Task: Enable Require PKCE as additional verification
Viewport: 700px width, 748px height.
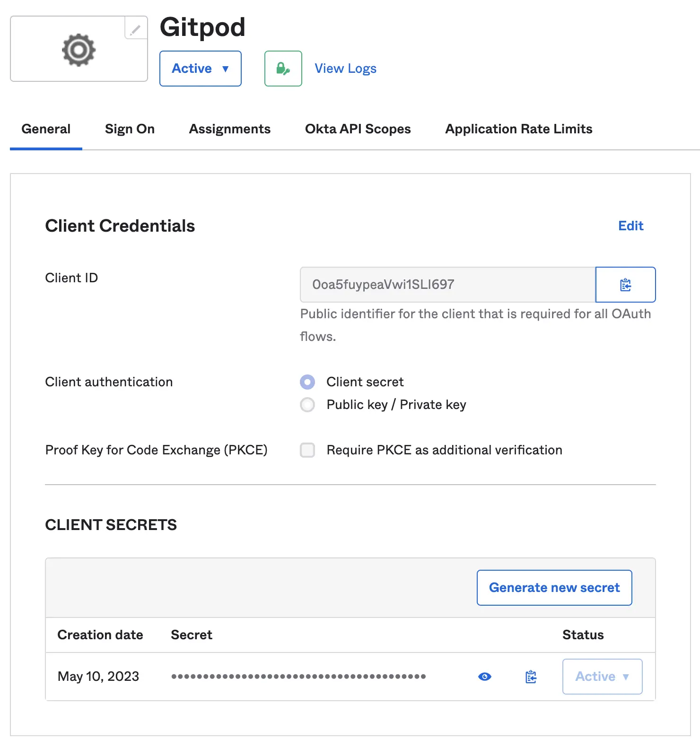Action: 307,450
